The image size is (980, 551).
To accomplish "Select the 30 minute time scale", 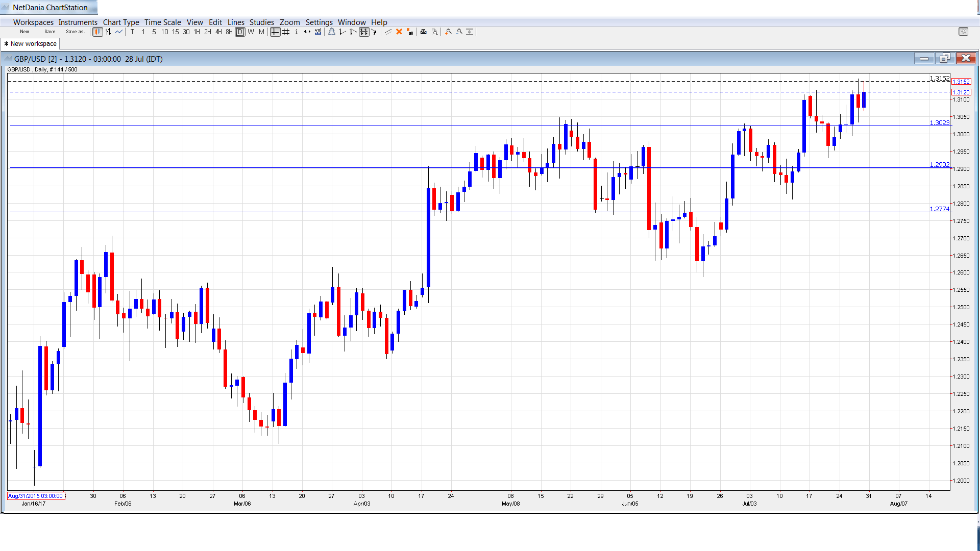I will 186,32.
